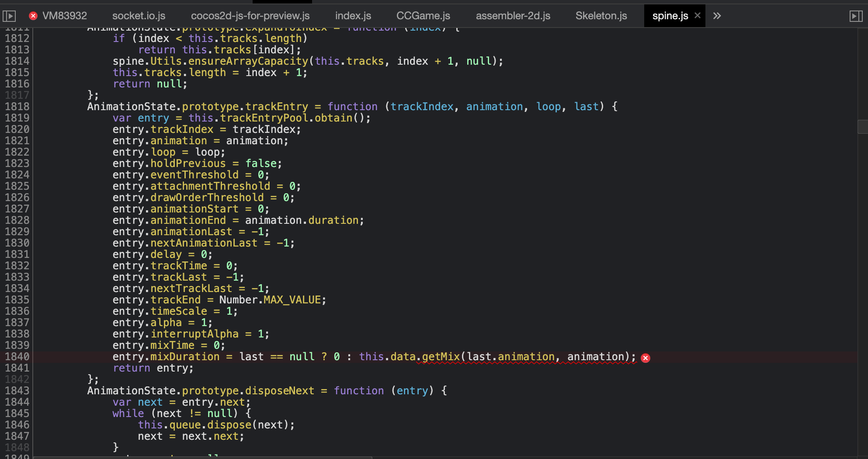Viewport: 868px width, 459px height.
Task: Open the cocos2d-js-for-preview.js tab
Action: 250,16
